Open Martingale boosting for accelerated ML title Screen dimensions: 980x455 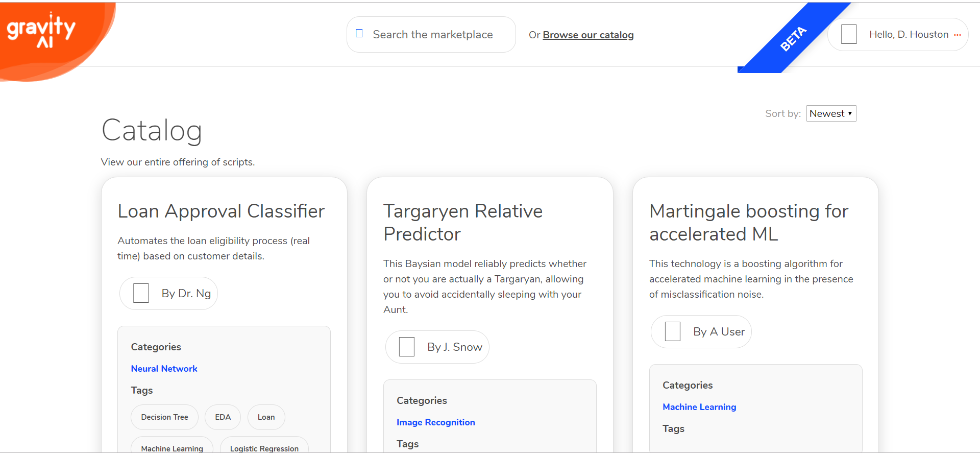[749, 222]
